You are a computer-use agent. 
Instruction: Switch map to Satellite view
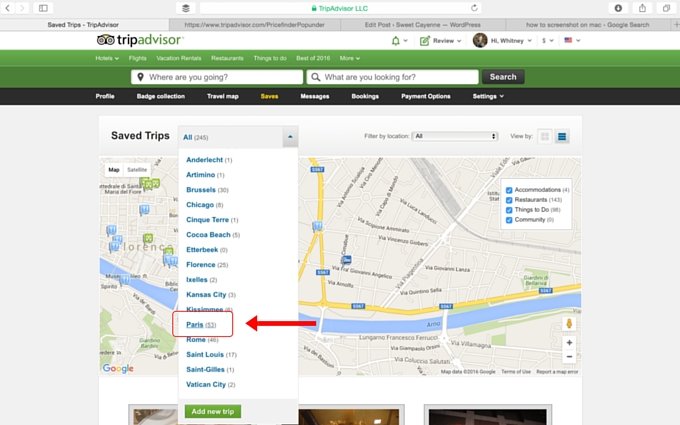137,170
